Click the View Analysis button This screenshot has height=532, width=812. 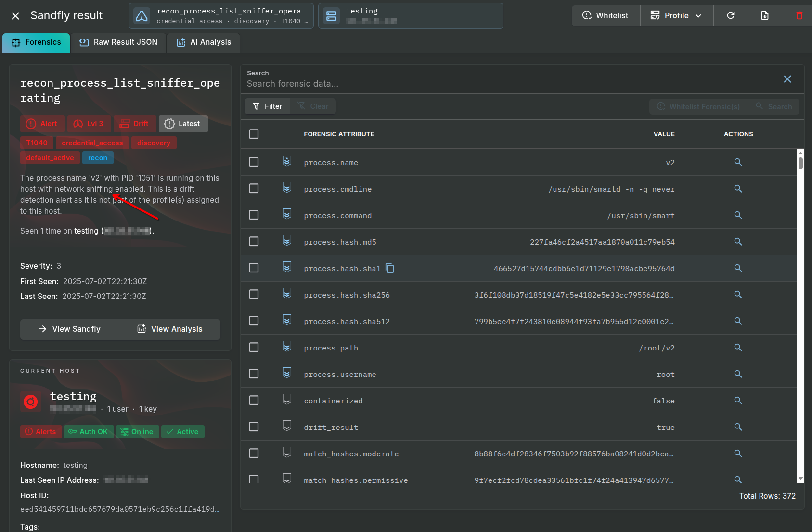coord(170,329)
